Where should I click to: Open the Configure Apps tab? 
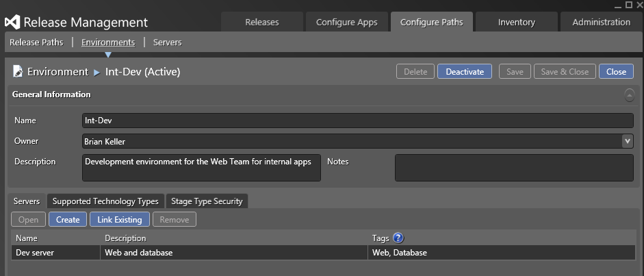pyautogui.click(x=346, y=22)
